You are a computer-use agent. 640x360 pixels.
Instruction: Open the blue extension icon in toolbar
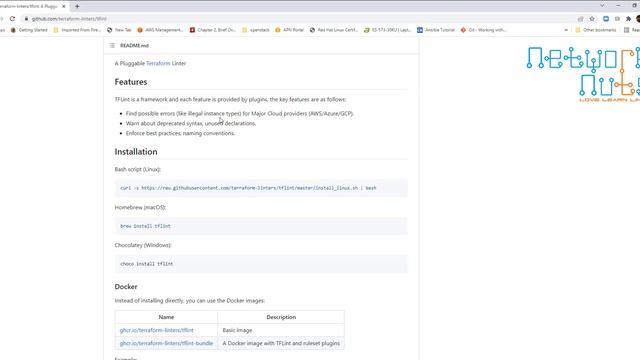606,19
